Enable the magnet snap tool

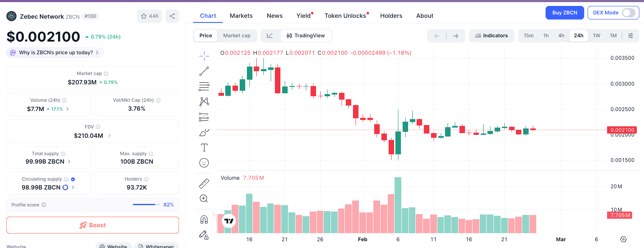pyautogui.click(x=204, y=220)
